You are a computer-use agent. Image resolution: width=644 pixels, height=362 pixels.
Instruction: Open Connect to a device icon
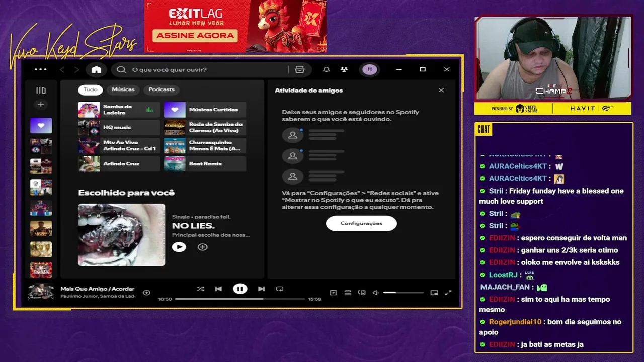362,292
